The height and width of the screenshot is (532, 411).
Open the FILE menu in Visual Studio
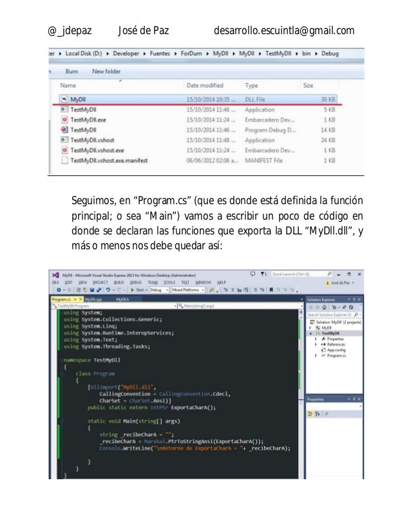point(55,283)
